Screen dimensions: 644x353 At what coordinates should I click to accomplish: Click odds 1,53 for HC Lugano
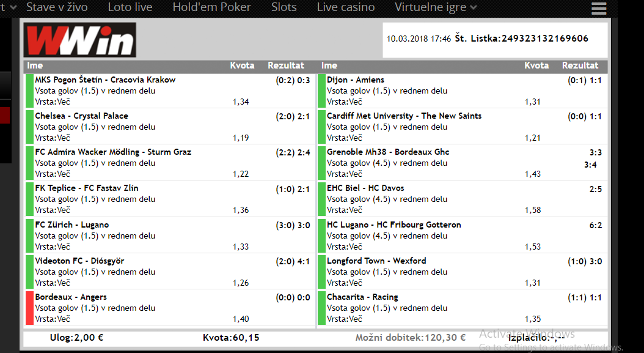tap(533, 247)
